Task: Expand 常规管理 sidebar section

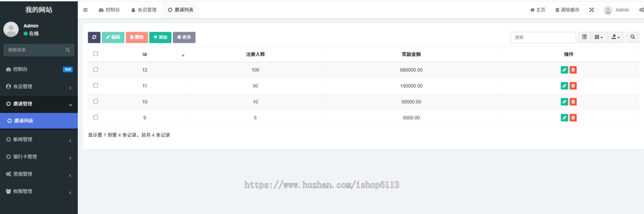Action: tap(39, 174)
